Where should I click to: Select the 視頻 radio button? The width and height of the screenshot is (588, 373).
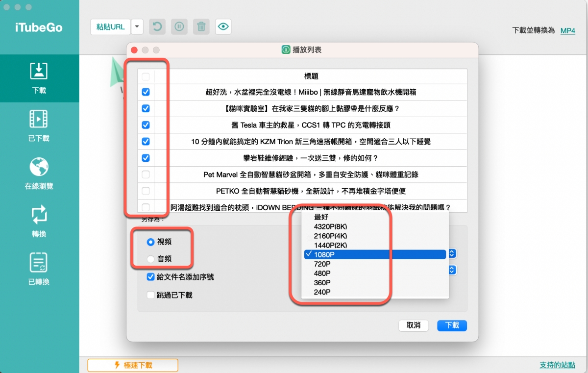coord(150,242)
